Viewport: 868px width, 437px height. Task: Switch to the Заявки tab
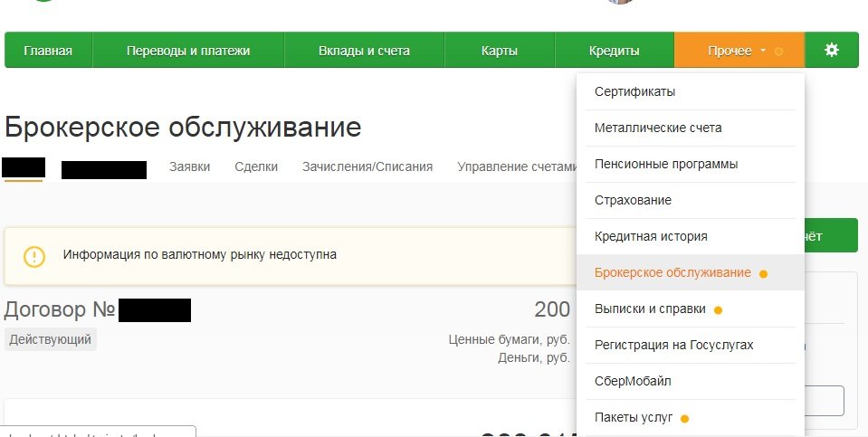coord(190,166)
